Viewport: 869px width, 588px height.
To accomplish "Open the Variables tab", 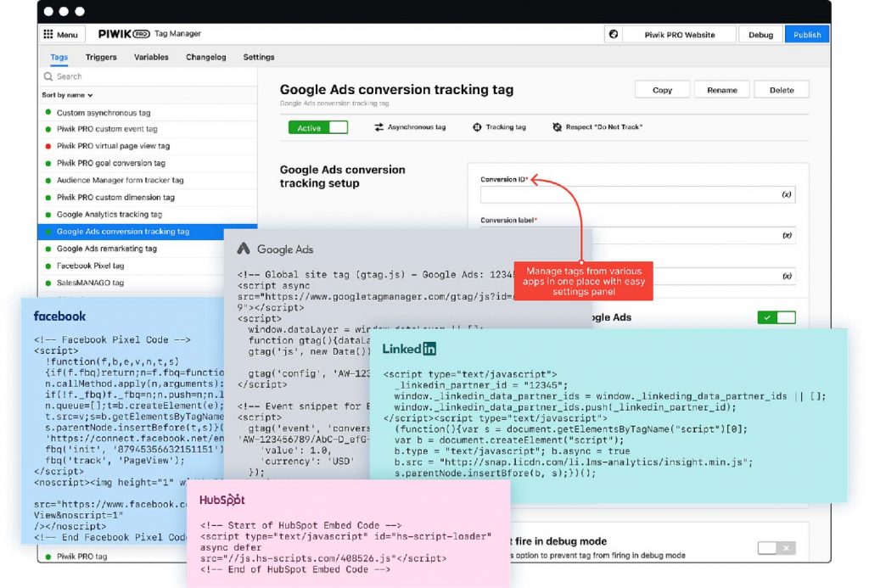I will [151, 57].
